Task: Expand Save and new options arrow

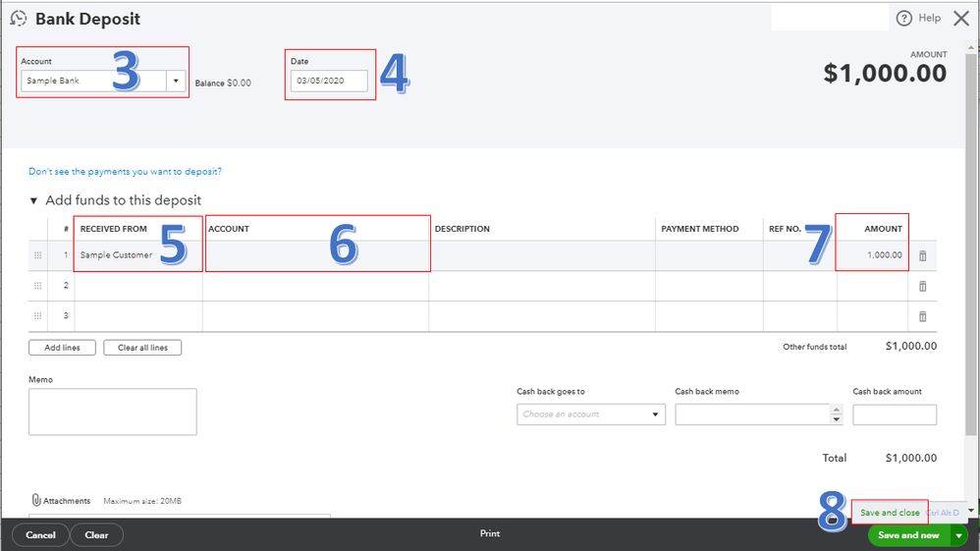Action: pyautogui.click(x=958, y=535)
